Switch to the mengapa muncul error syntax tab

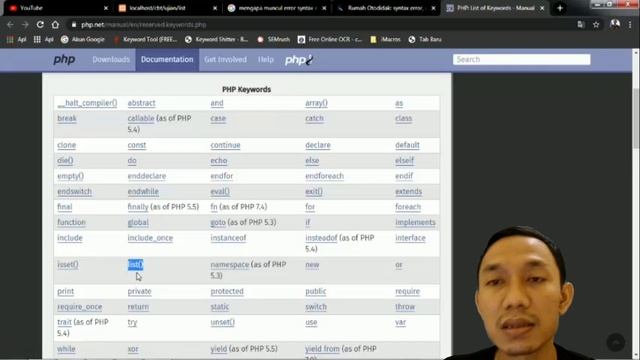pyautogui.click(x=276, y=8)
